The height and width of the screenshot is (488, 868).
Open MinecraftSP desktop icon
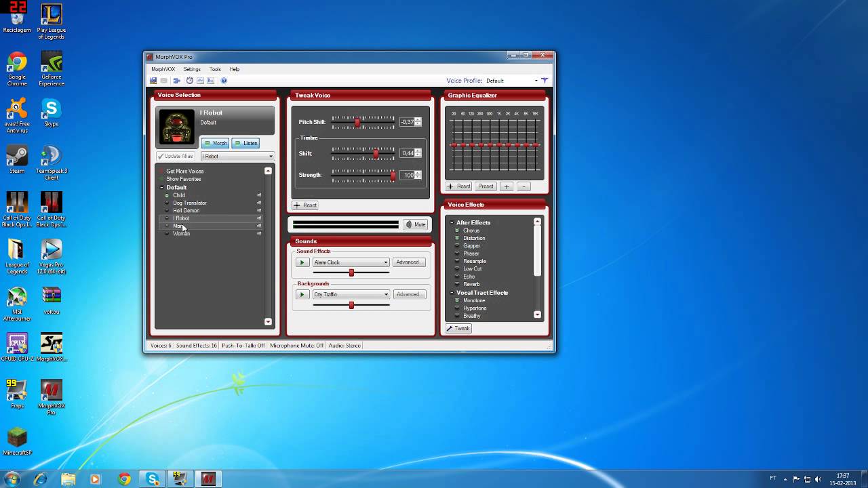click(x=17, y=441)
